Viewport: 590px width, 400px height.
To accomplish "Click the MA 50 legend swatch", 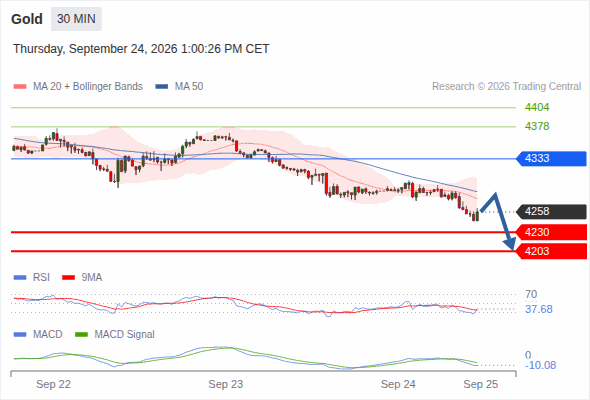I will click(x=162, y=87).
